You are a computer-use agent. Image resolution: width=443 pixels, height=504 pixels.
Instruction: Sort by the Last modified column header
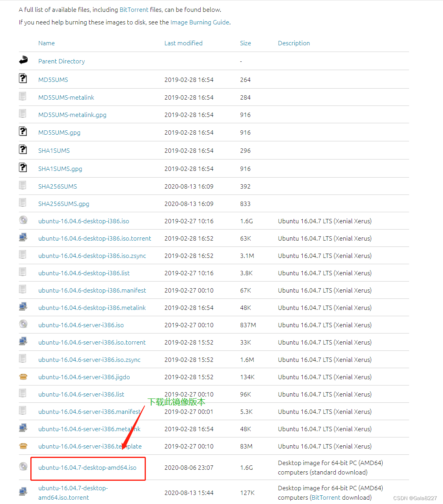[x=183, y=43]
